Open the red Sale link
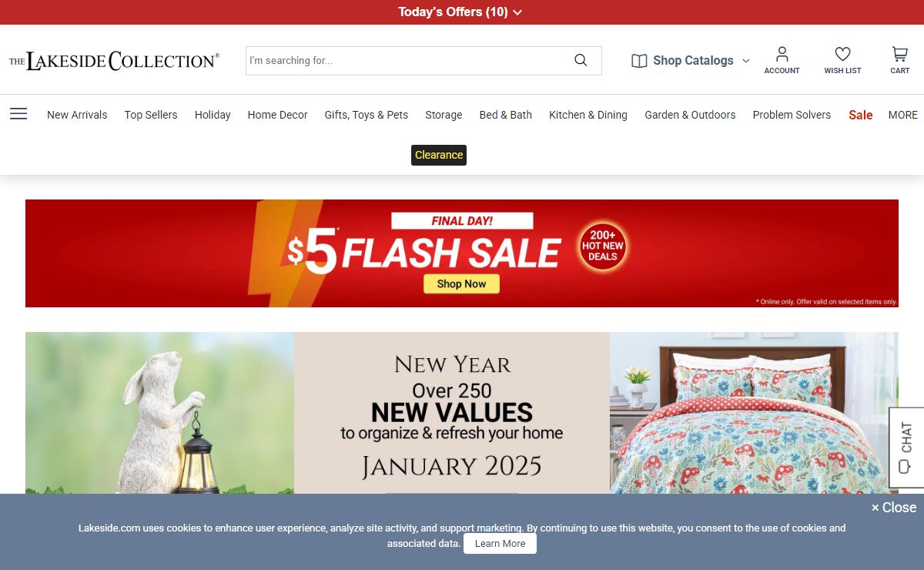Image resolution: width=924 pixels, height=570 pixels. (861, 115)
